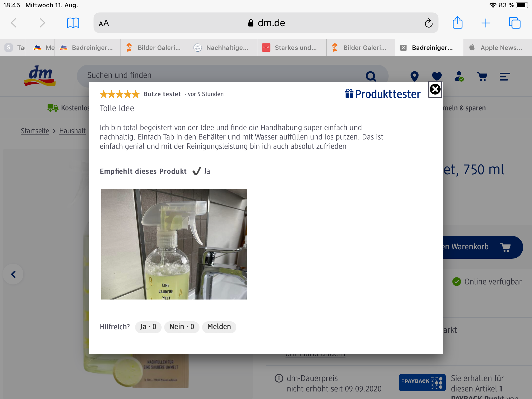Screen dimensions: 532x399
Task: Enlarge the spray bottle review photo
Action: click(174, 244)
